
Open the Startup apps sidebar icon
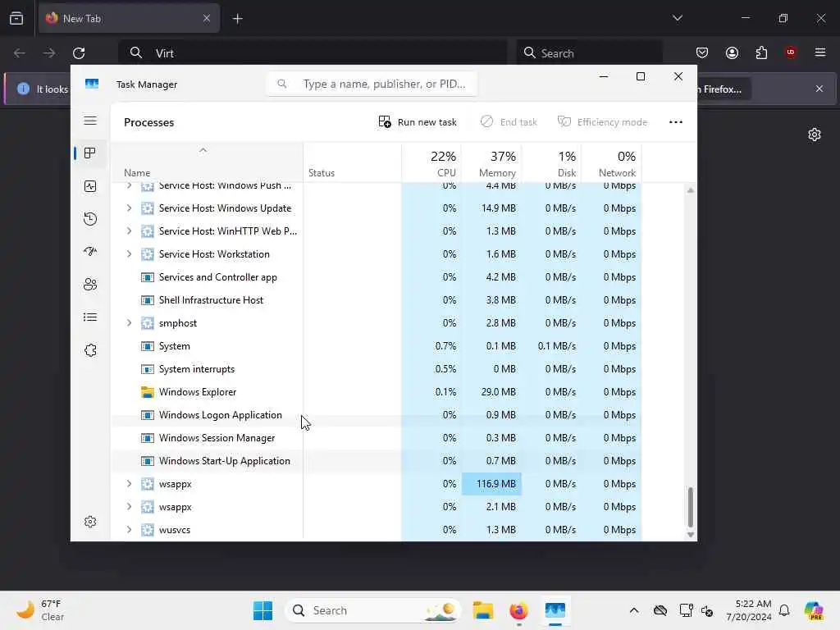[90, 251]
